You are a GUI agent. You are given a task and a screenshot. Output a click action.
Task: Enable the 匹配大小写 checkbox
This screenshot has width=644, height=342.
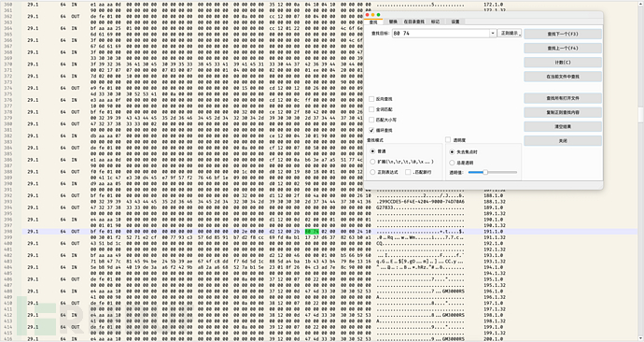tap(371, 120)
